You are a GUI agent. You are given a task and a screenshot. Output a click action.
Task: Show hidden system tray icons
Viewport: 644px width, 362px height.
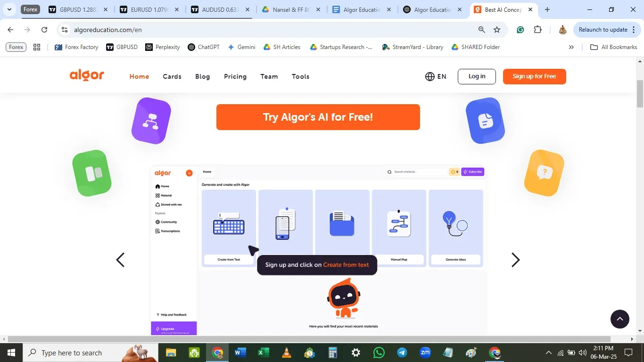click(548, 353)
